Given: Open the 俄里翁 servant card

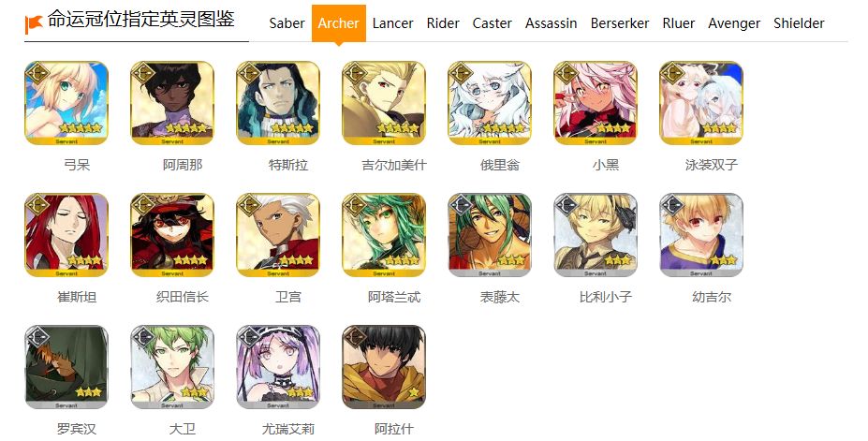Looking at the screenshot, I should (x=490, y=103).
